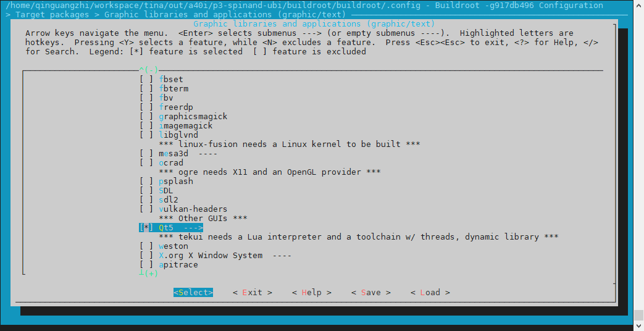The height and width of the screenshot is (331, 644).
Task: Click the linux-fusion kernel requirement comment
Action: click(290, 144)
